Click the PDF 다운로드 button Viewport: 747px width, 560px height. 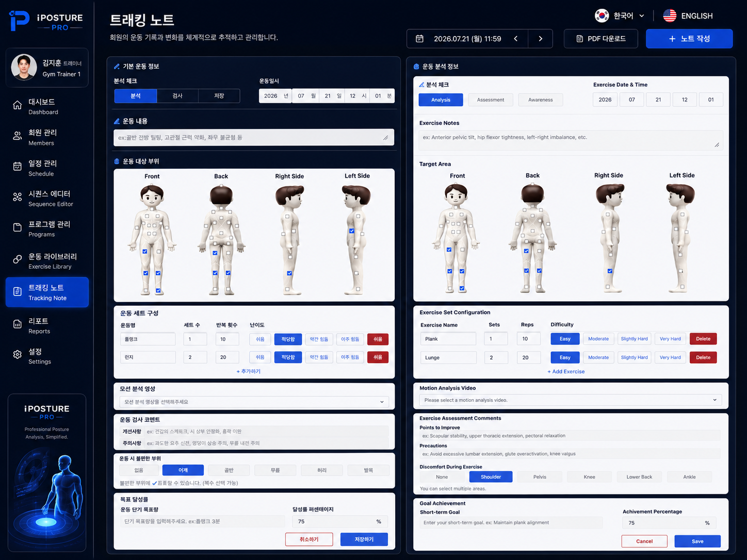(601, 39)
